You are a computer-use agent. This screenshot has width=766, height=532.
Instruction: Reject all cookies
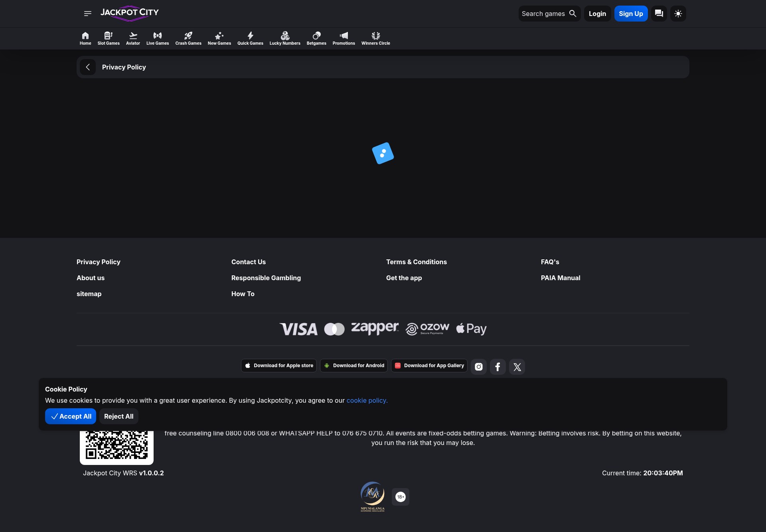coord(119,416)
